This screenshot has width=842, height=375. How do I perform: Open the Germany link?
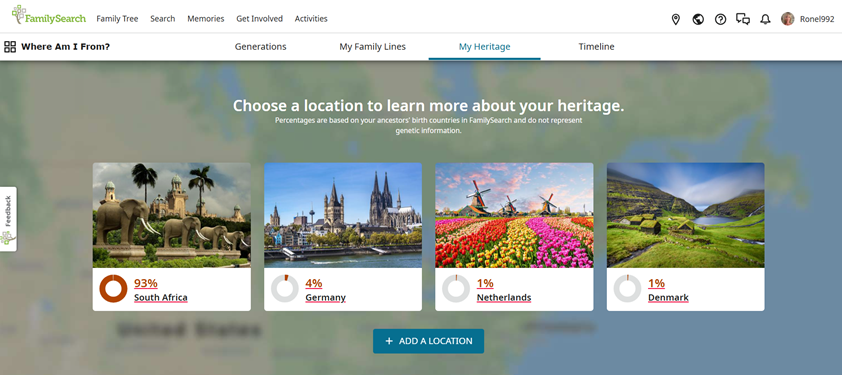pos(325,297)
